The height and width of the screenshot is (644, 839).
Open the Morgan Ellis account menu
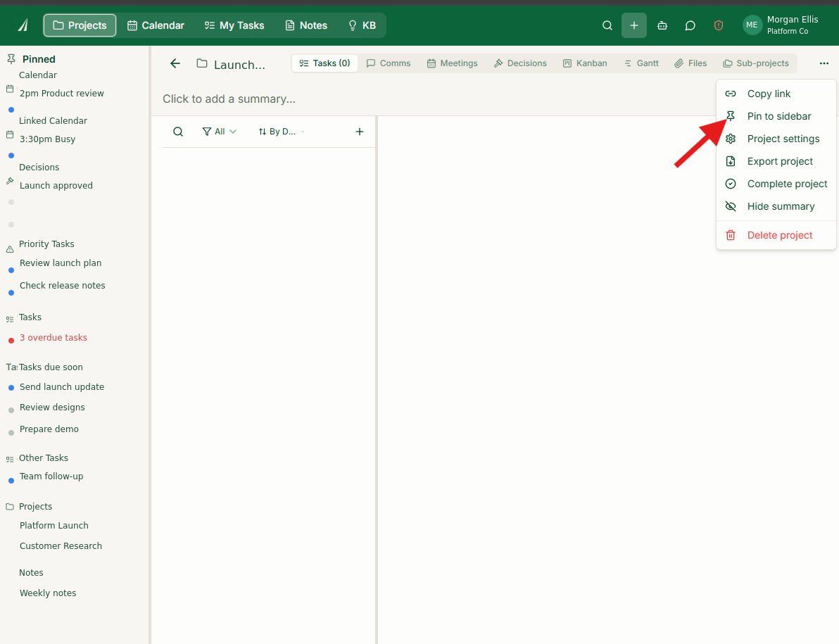(x=781, y=25)
